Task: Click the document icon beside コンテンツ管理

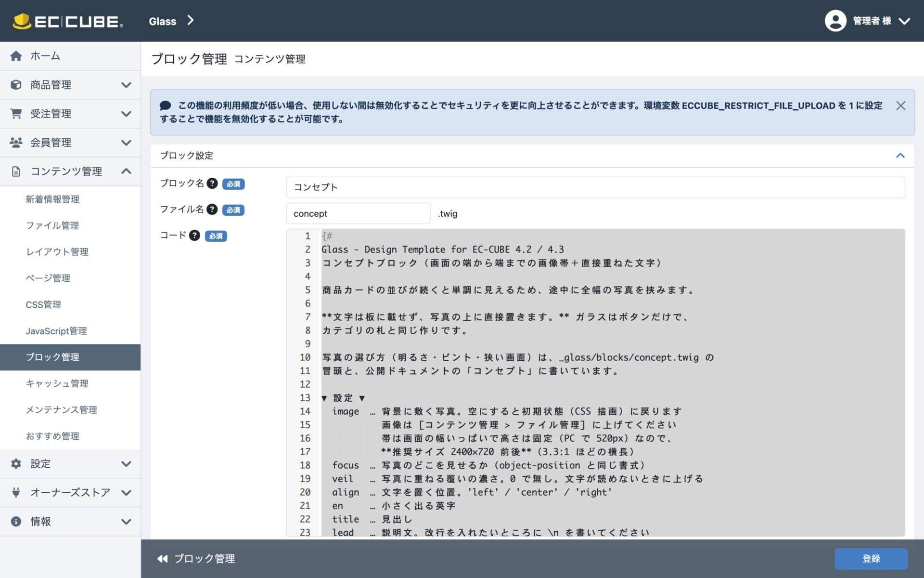Action: click(x=16, y=171)
